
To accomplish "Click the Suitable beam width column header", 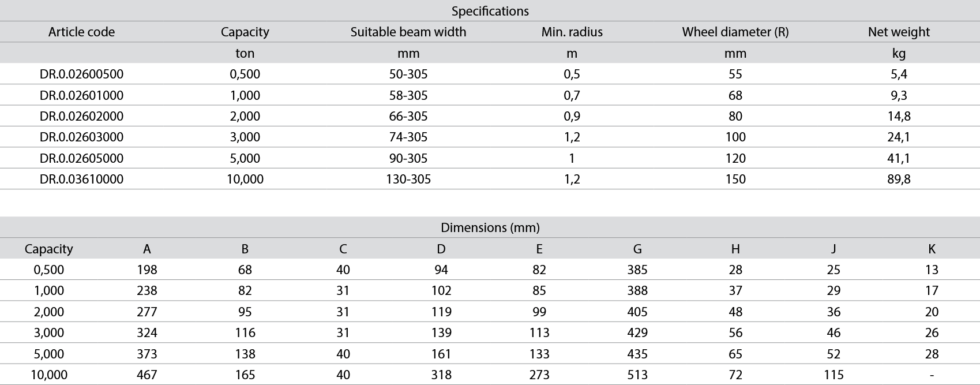I will (408, 32).
